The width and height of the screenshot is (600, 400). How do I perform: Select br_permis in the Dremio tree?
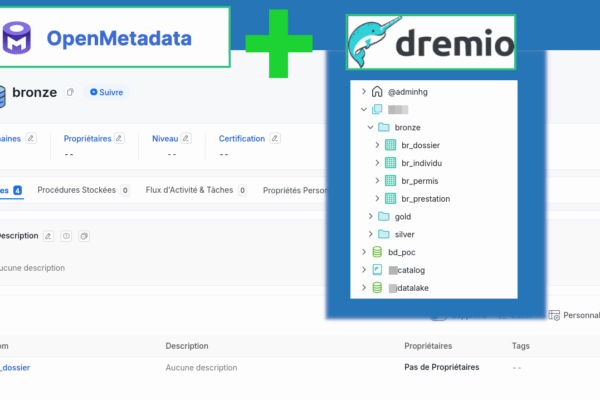pos(420,181)
